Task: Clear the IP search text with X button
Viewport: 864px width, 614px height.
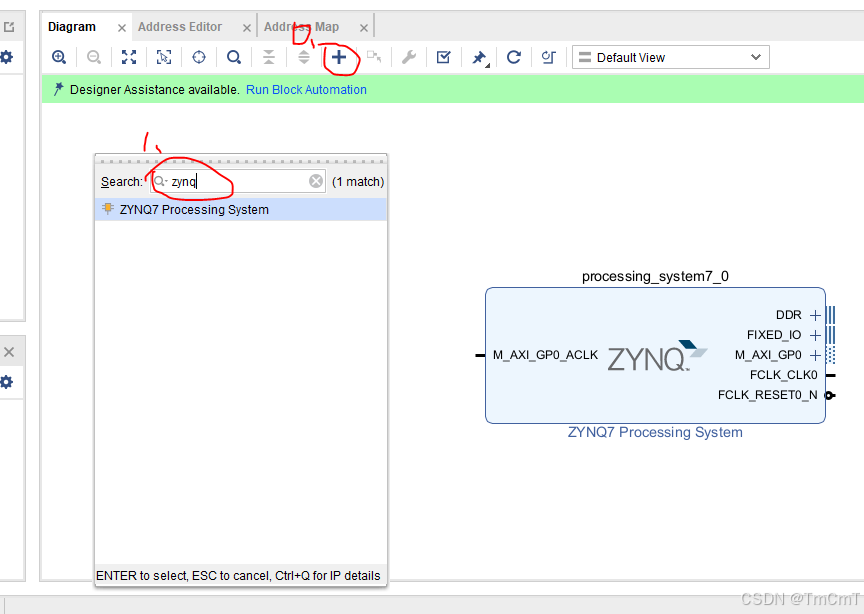Action: click(316, 181)
